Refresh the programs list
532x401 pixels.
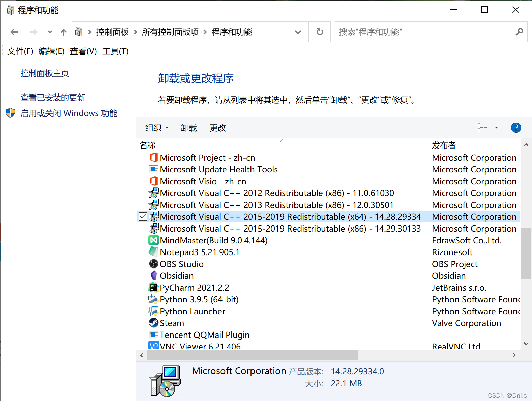pyautogui.click(x=320, y=32)
